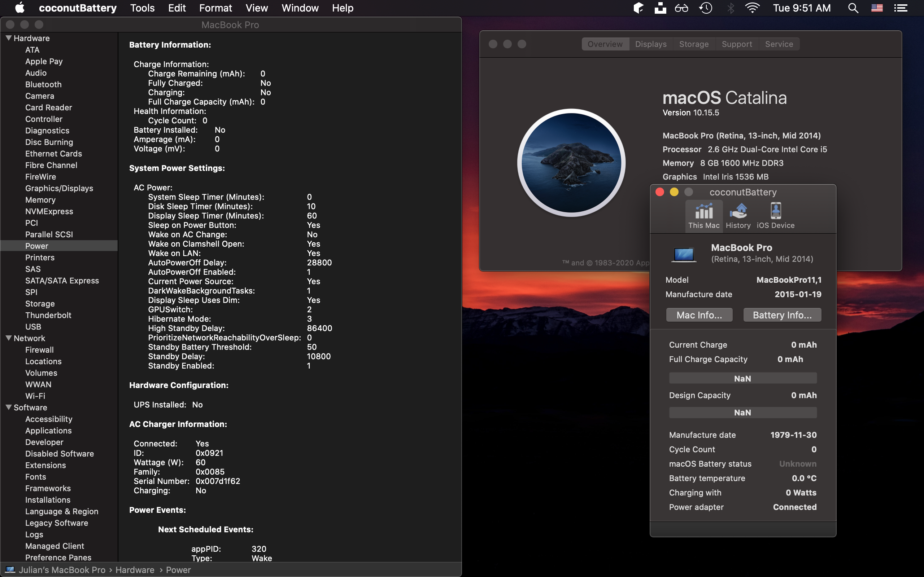
Task: Click the Design Capacity NaN progress bar
Action: point(742,413)
